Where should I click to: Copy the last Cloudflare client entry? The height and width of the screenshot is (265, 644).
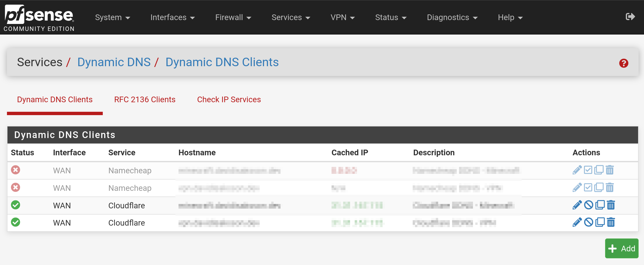click(600, 222)
